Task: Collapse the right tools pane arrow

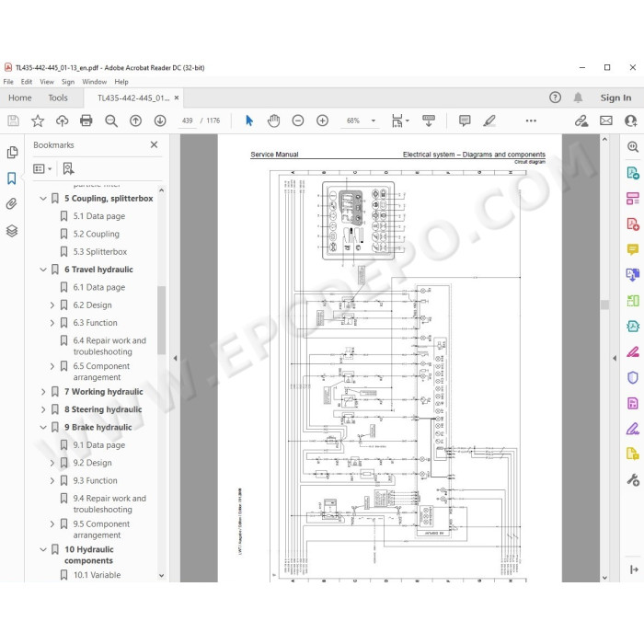Action: (615, 358)
